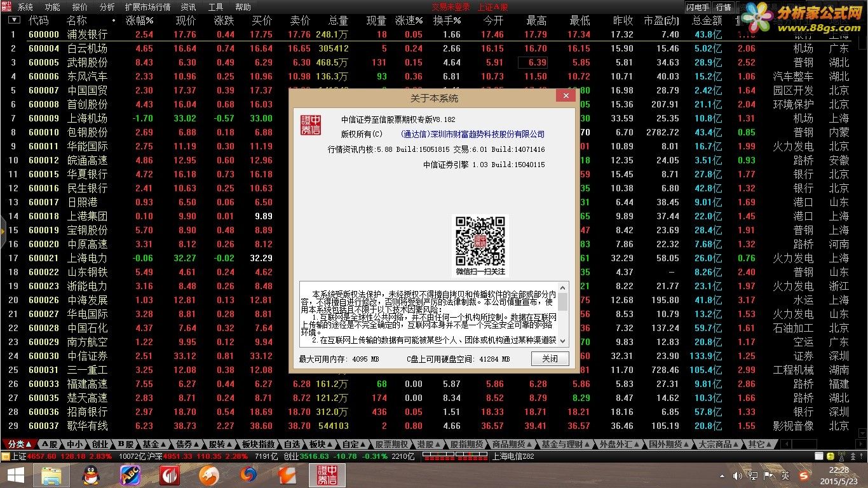Click the disclaimer text scrollbar up arrow

[x=563, y=288]
